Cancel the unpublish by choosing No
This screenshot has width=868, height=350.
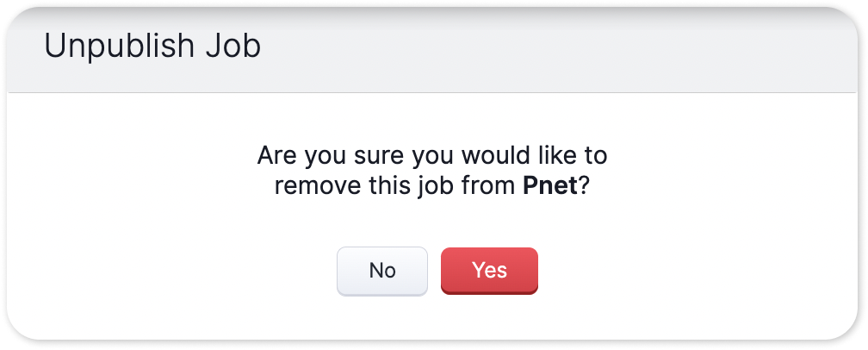(x=382, y=271)
